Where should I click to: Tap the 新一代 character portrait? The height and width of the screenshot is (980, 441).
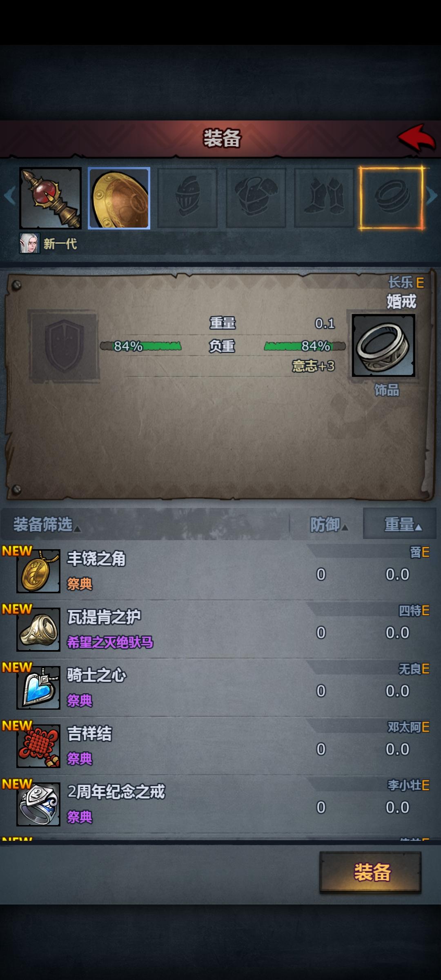[x=30, y=243]
